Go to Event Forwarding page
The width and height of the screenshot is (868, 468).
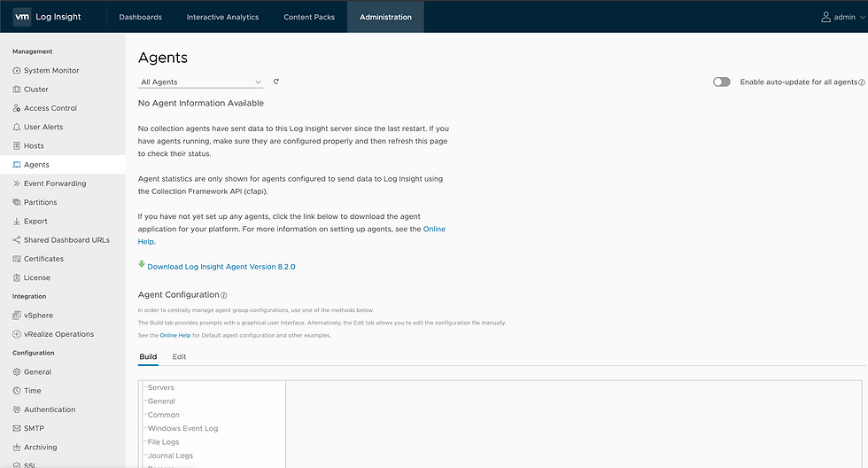click(55, 183)
